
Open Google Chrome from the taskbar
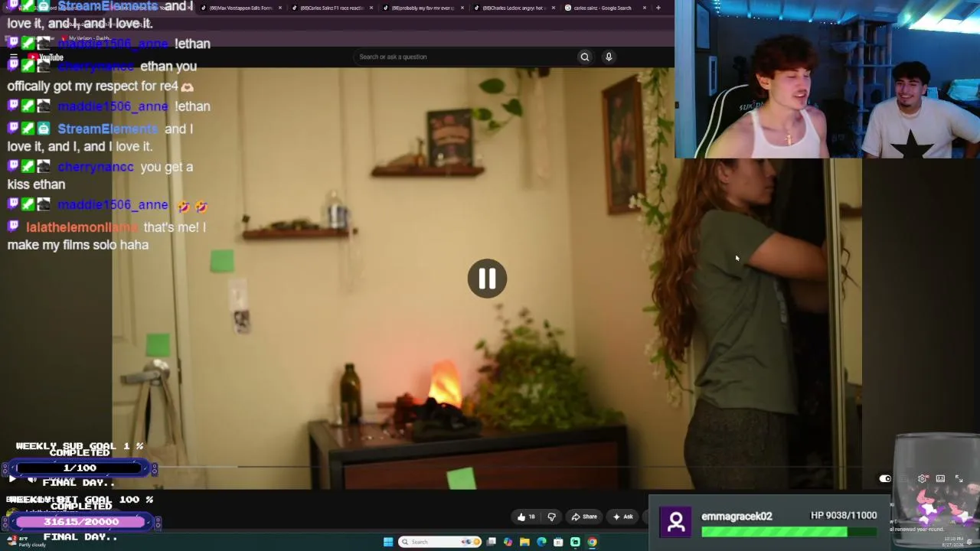pyautogui.click(x=592, y=542)
